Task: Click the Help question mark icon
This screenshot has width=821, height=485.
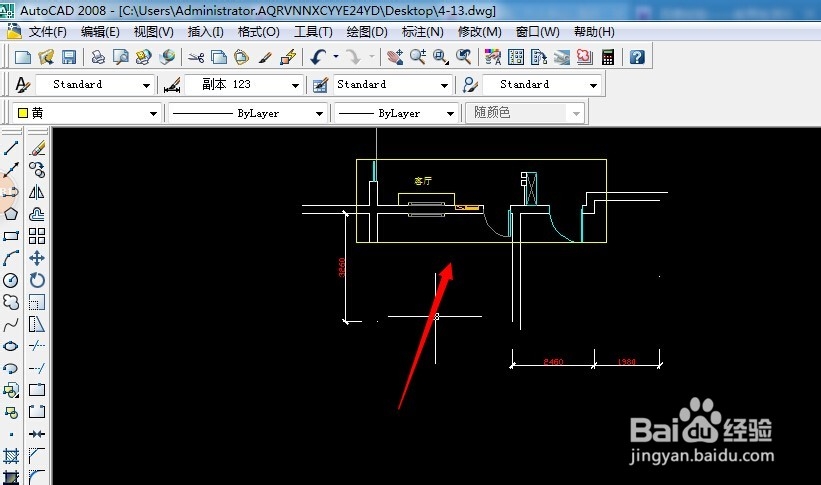Action: (637, 57)
